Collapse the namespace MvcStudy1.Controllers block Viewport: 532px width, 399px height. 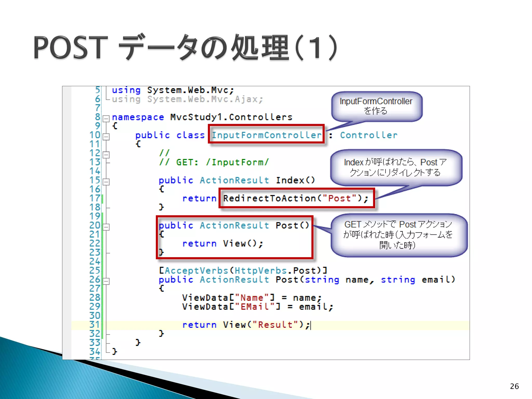(106, 119)
